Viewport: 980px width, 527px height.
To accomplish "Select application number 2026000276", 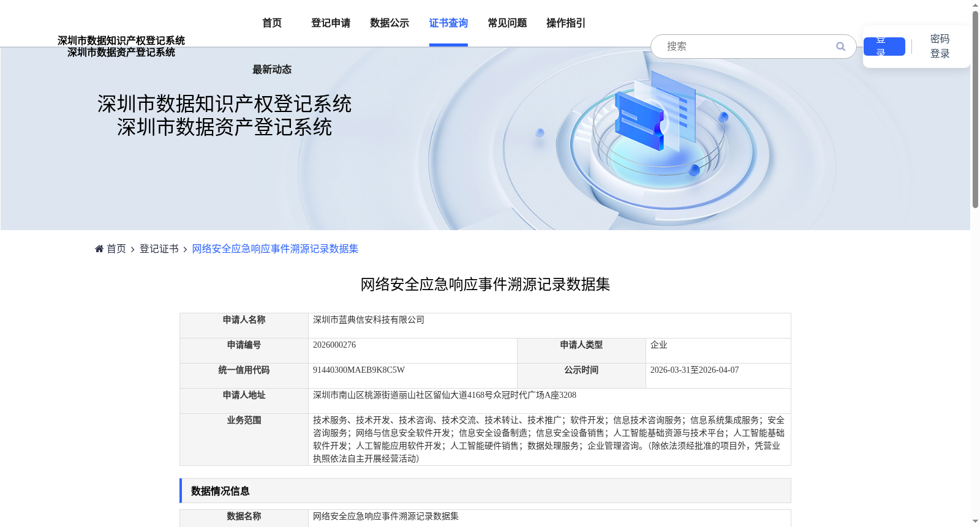I will [x=334, y=345].
